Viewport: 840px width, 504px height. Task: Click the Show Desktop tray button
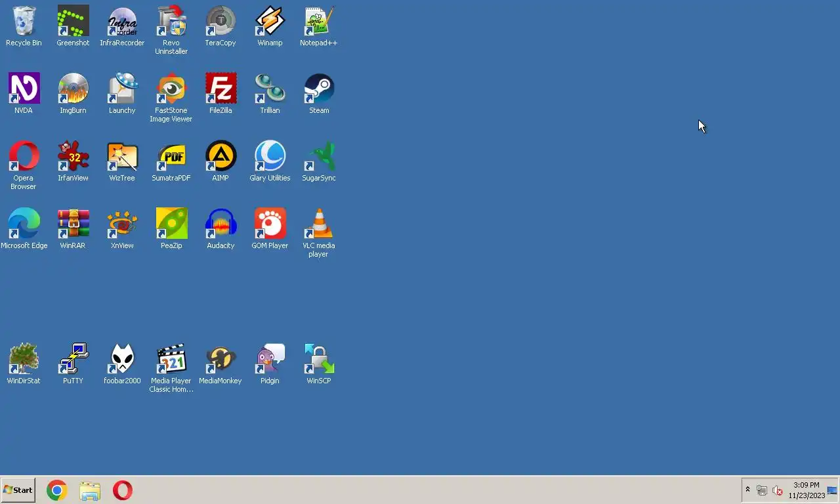832,490
